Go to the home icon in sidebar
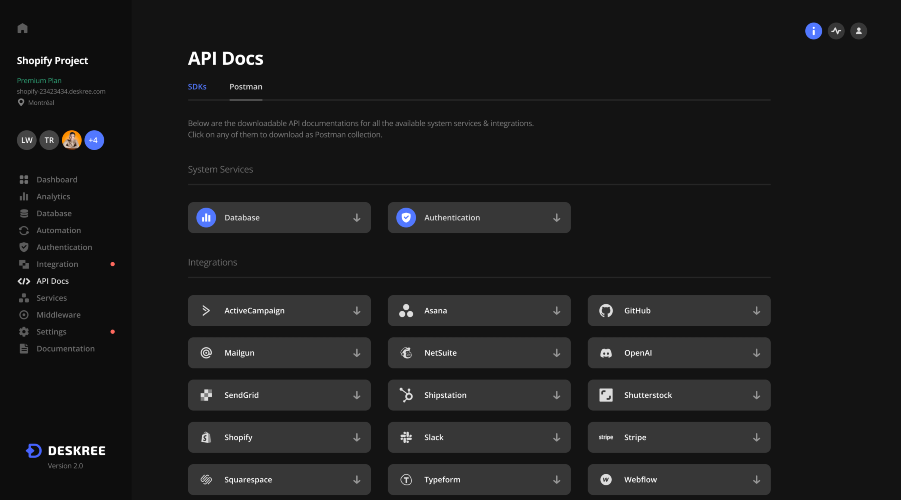 (22, 28)
